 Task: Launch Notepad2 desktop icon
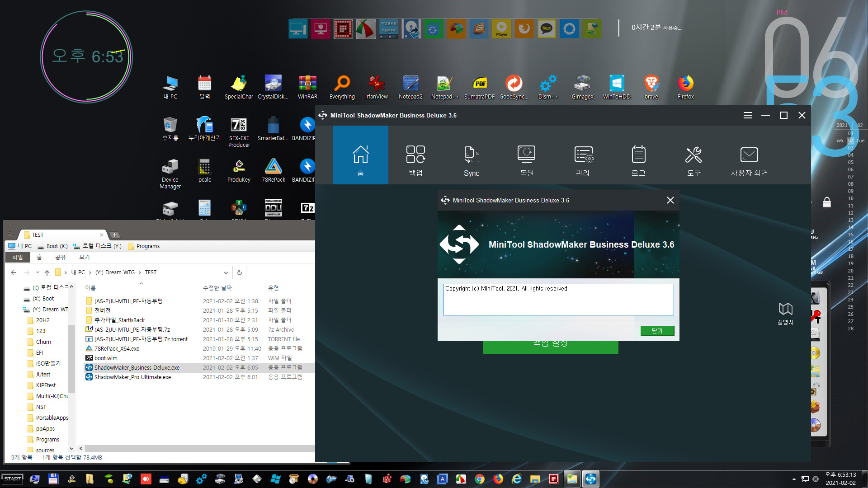(410, 87)
